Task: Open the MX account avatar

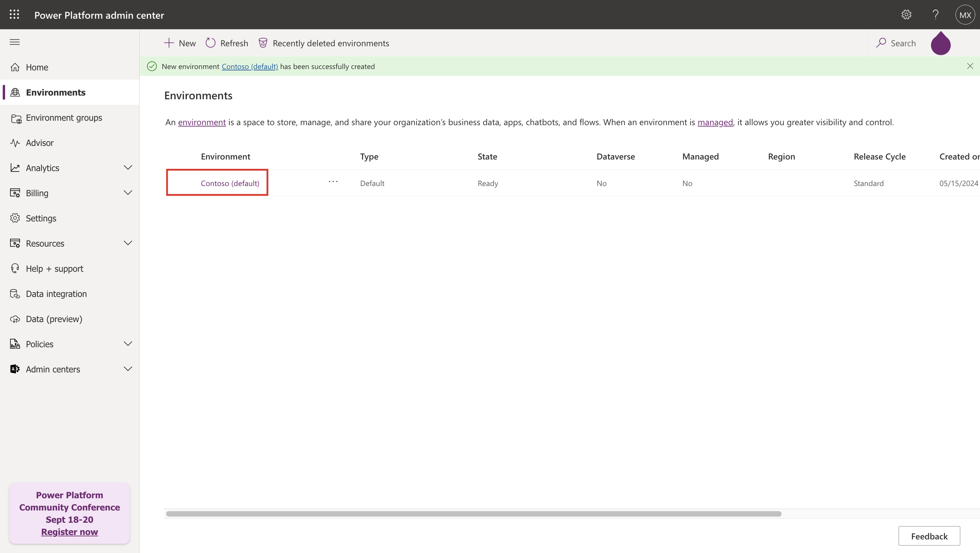Action: [965, 15]
